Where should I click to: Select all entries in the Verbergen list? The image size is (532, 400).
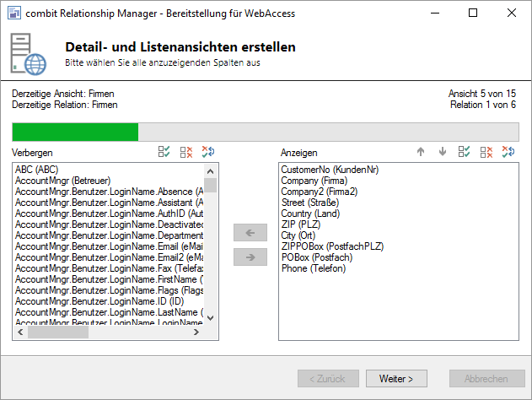(164, 152)
